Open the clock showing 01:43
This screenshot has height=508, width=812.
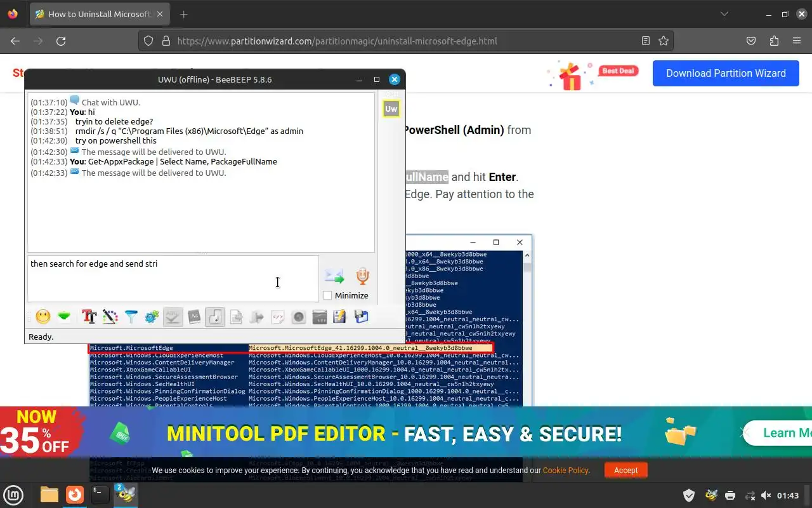[788, 495]
